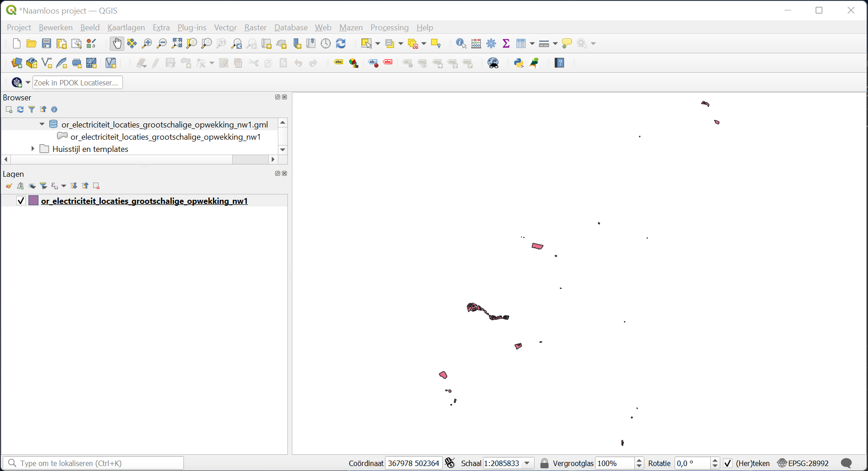Open the Plug-ins menu
This screenshot has height=471, width=868.
tap(192, 28)
